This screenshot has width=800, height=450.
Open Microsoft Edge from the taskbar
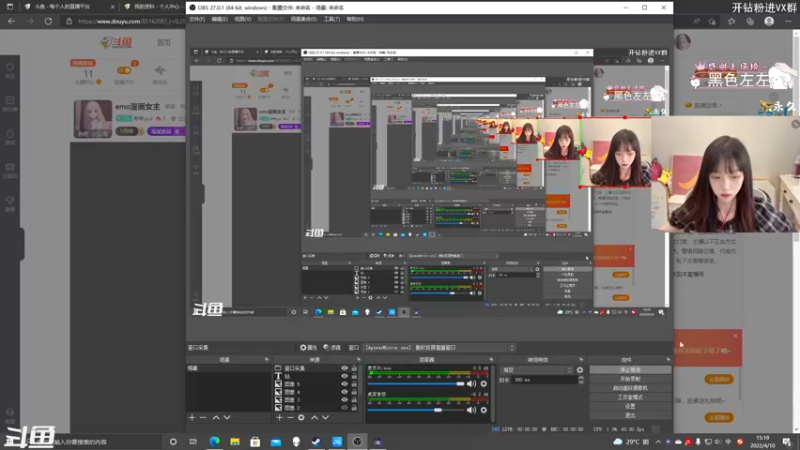214,441
